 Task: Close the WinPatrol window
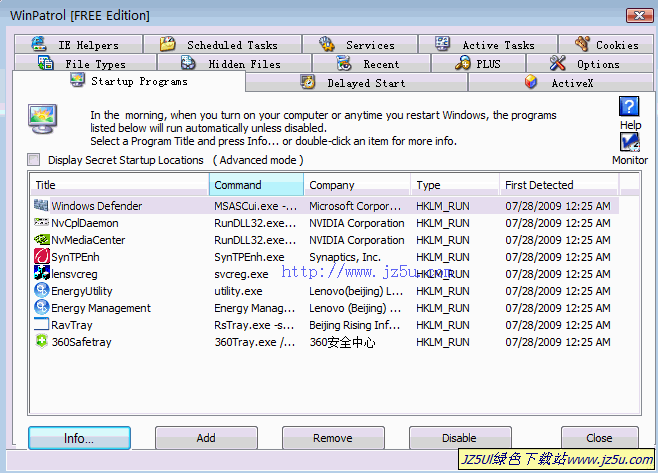point(639,16)
